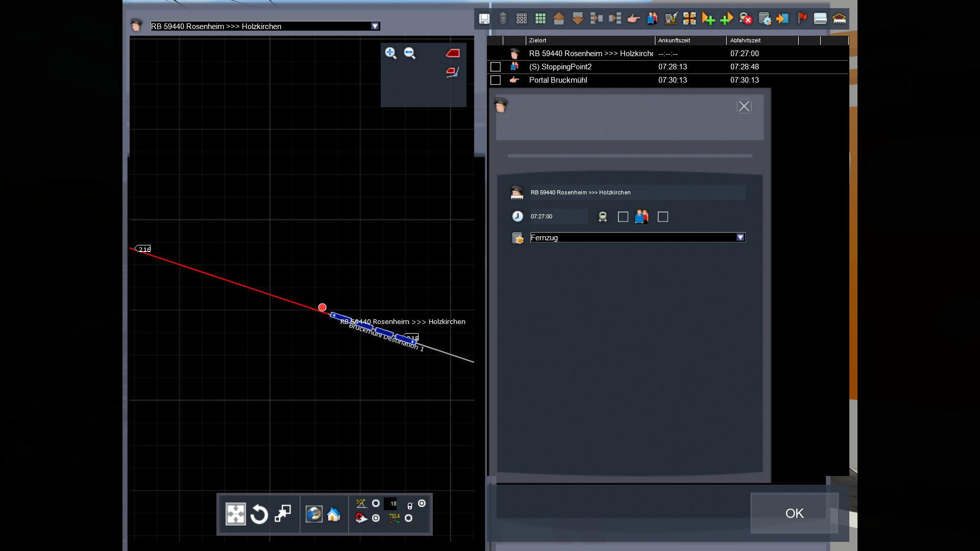Image resolution: width=980 pixels, height=551 pixels.
Task: Select the globe world view icon
Action: [313, 514]
